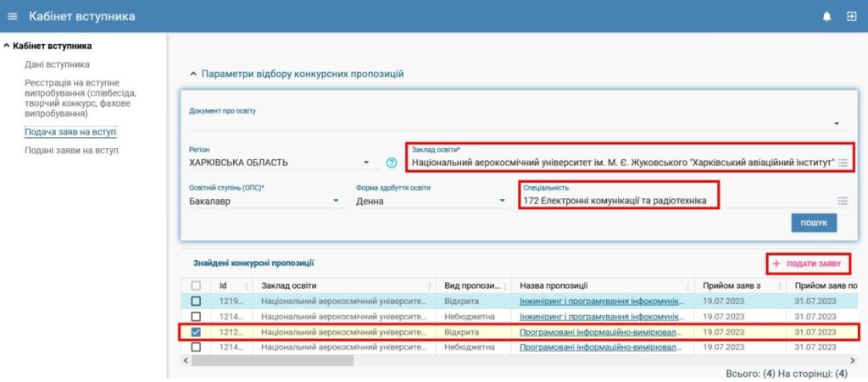The height and width of the screenshot is (382, 868).
Task: Check the first row checkbox
Action: pos(197,301)
